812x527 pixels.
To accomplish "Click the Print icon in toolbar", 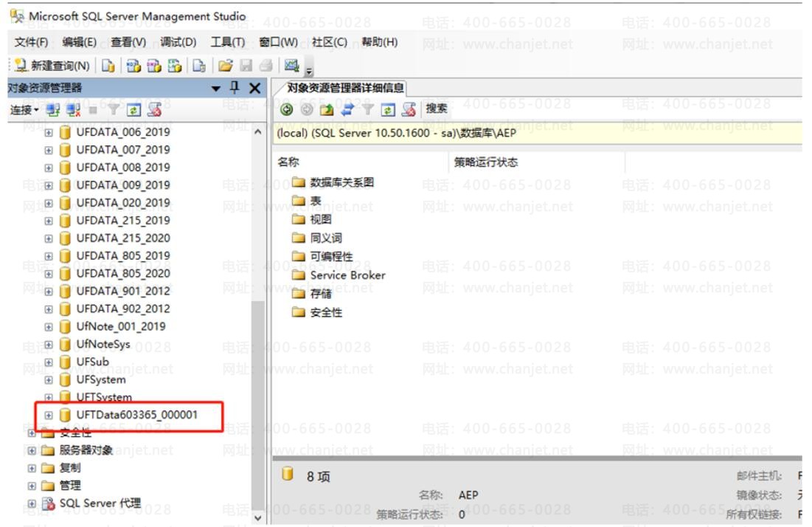I will click(x=266, y=66).
